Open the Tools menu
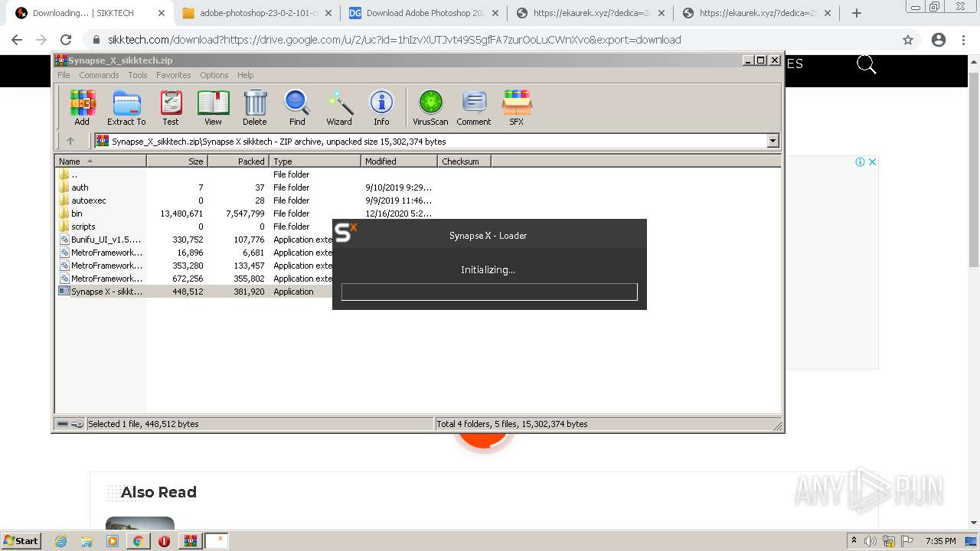The width and height of the screenshot is (980, 551). [x=138, y=75]
